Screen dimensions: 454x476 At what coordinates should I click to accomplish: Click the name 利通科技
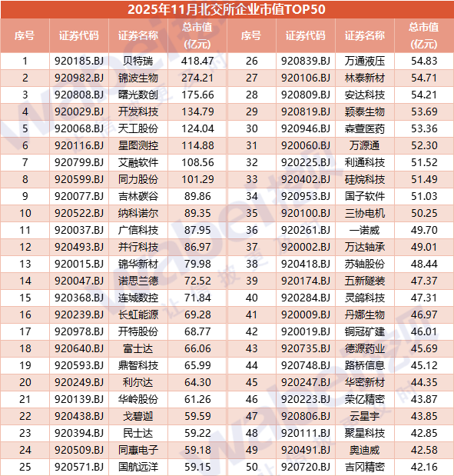click(x=365, y=163)
